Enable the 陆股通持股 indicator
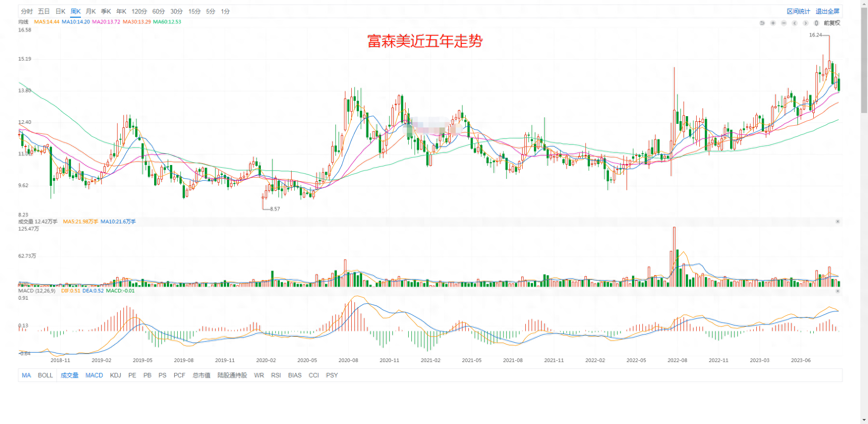868x424 pixels. click(x=232, y=375)
